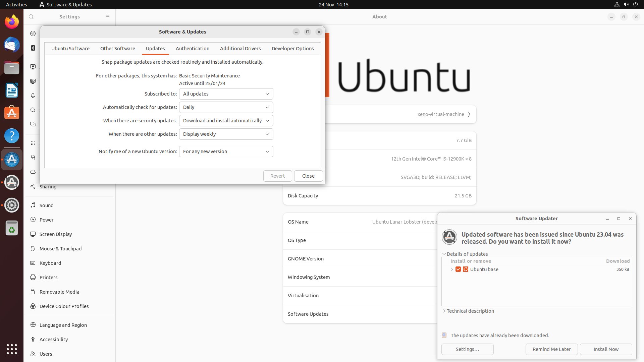This screenshot has height=362, width=644.
Task: Open Printers settings in the sidebar
Action: (48, 277)
